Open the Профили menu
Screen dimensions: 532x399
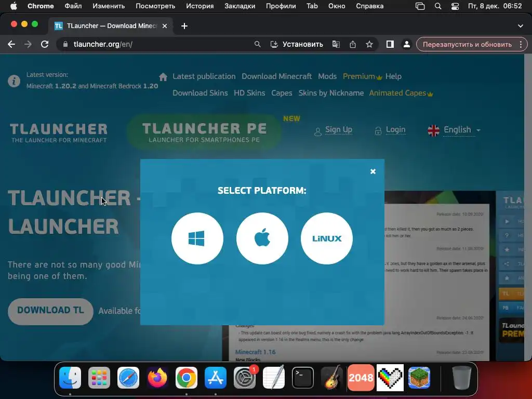tap(281, 6)
